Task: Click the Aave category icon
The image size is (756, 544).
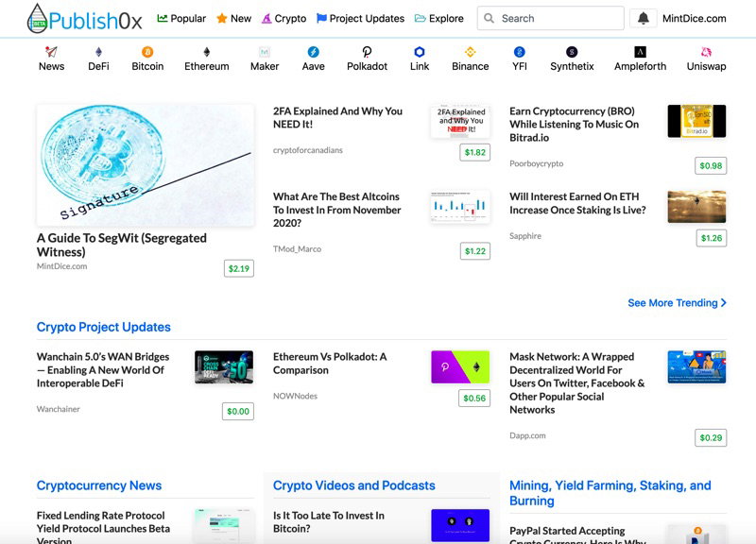Action: pos(314,52)
